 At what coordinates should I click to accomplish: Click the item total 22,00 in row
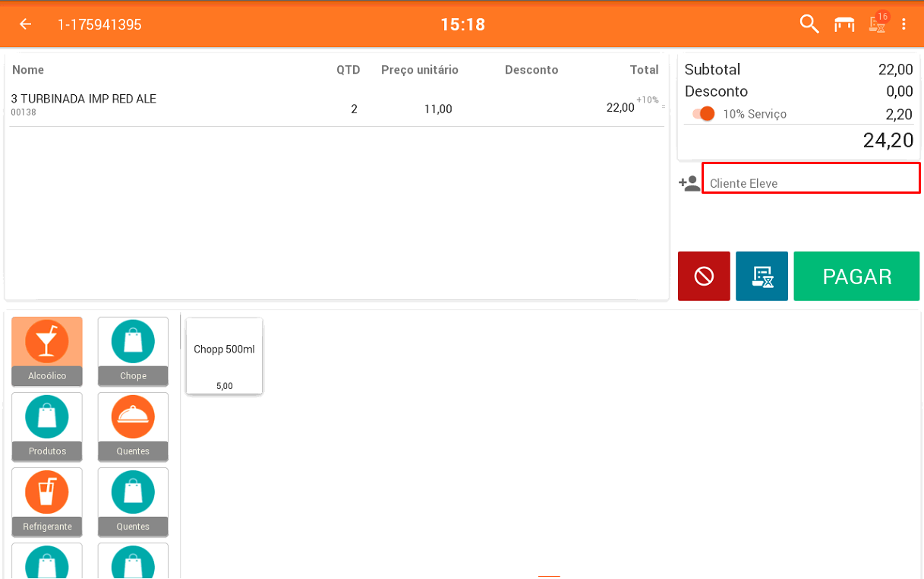click(620, 108)
